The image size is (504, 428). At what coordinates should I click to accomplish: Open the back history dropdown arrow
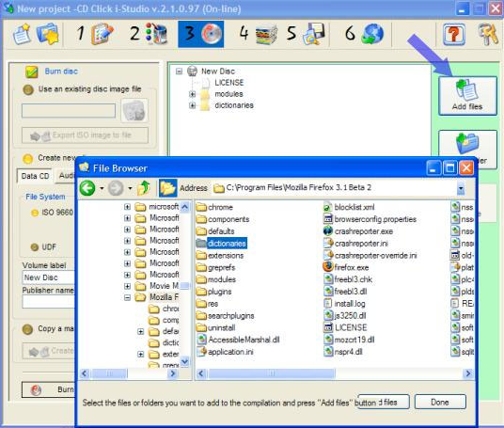(102, 188)
